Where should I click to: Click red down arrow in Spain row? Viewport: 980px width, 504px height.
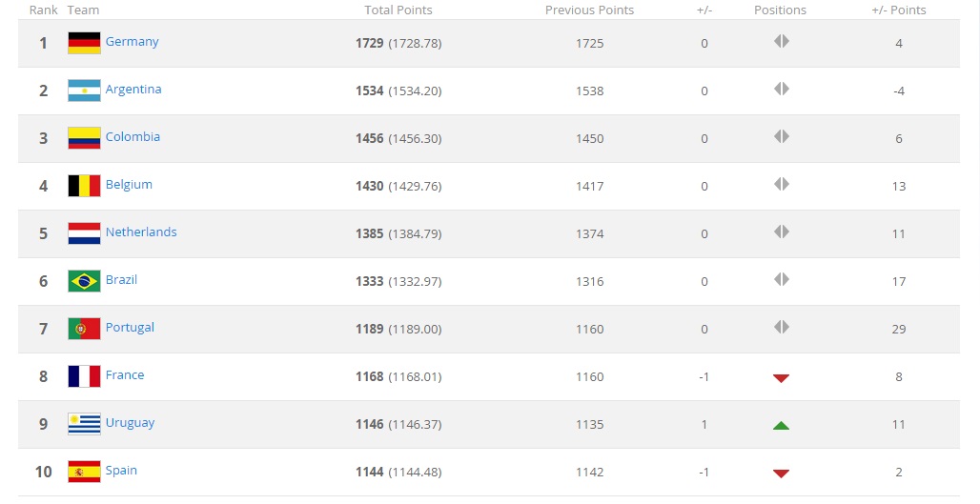click(781, 474)
